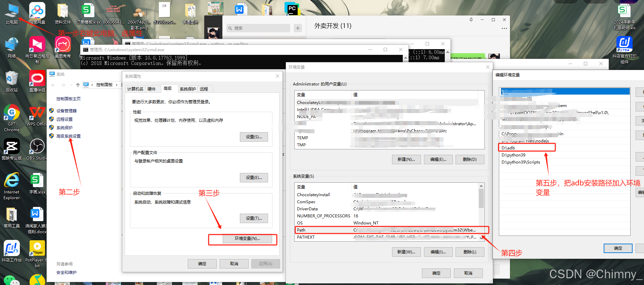Select the D:\python39\Scripts path entry

(x=564, y=162)
